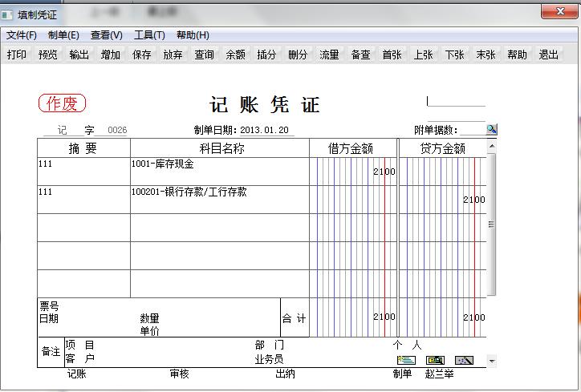
Task: Click the 贷方金额 column header
Action: pos(443,148)
